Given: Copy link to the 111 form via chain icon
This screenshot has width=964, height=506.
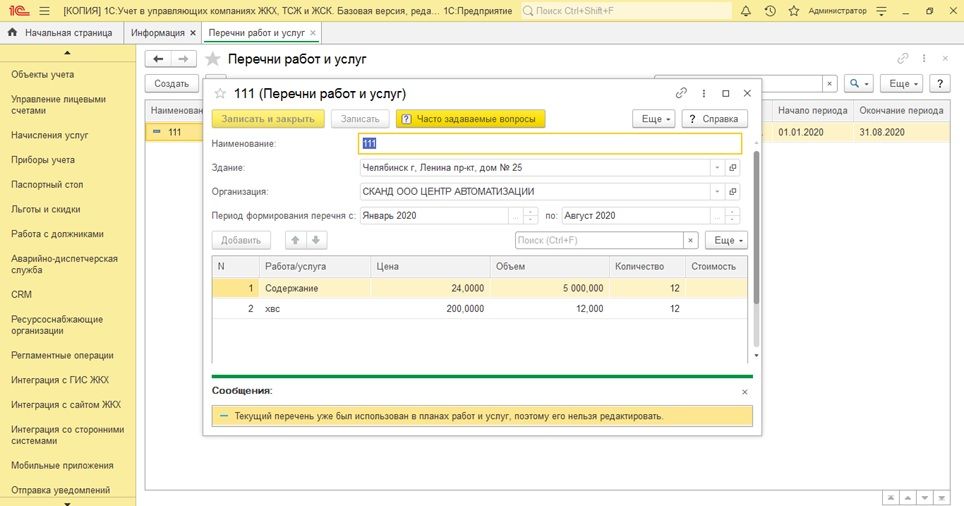Looking at the screenshot, I should point(681,93).
